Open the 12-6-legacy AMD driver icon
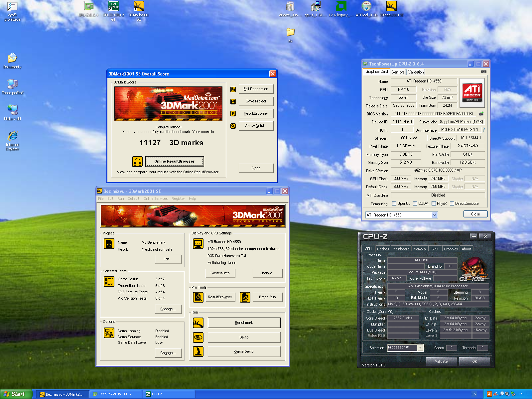This screenshot has height=399, width=532. [341, 9]
